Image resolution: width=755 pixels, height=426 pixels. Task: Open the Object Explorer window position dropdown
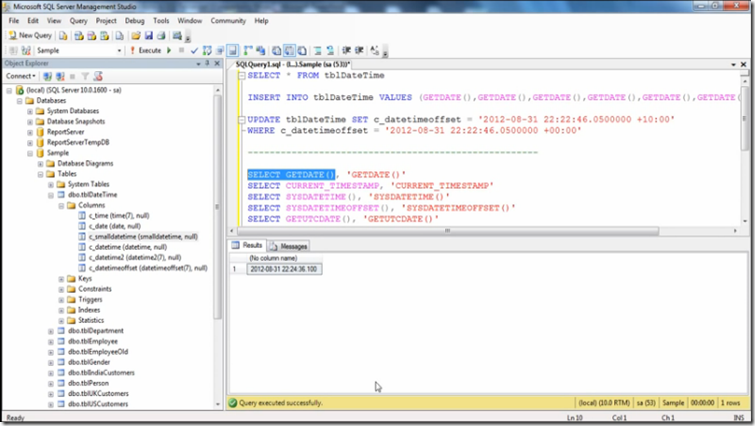(198, 64)
